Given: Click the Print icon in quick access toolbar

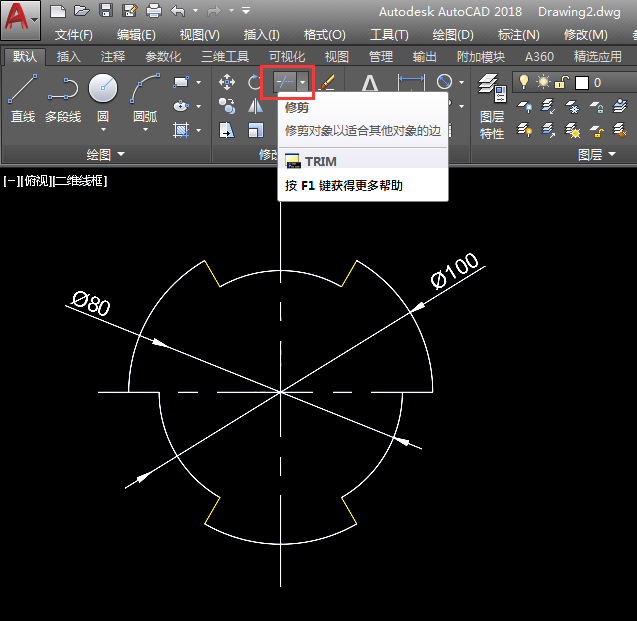Looking at the screenshot, I should [153, 11].
